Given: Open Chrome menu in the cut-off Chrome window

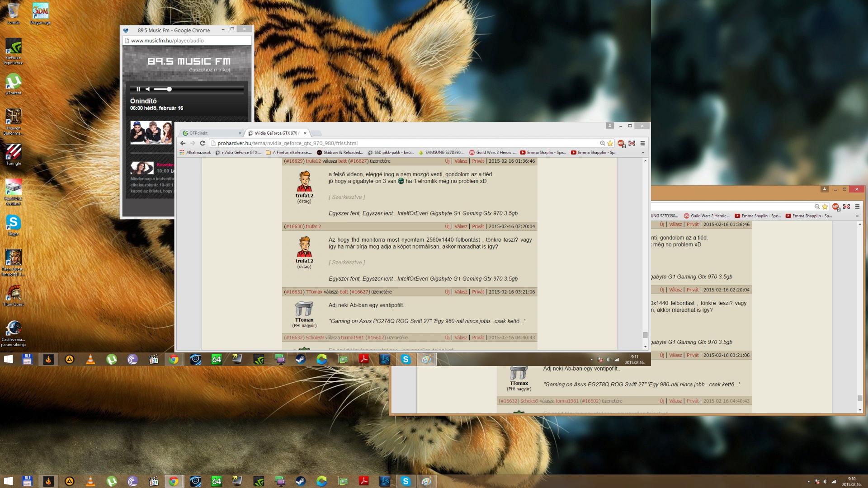Looking at the screenshot, I should click(857, 206).
